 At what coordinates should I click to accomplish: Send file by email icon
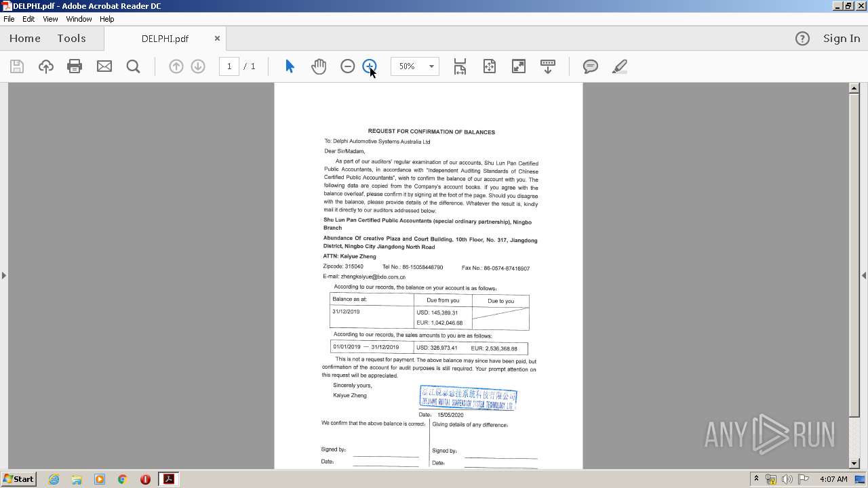click(x=104, y=66)
